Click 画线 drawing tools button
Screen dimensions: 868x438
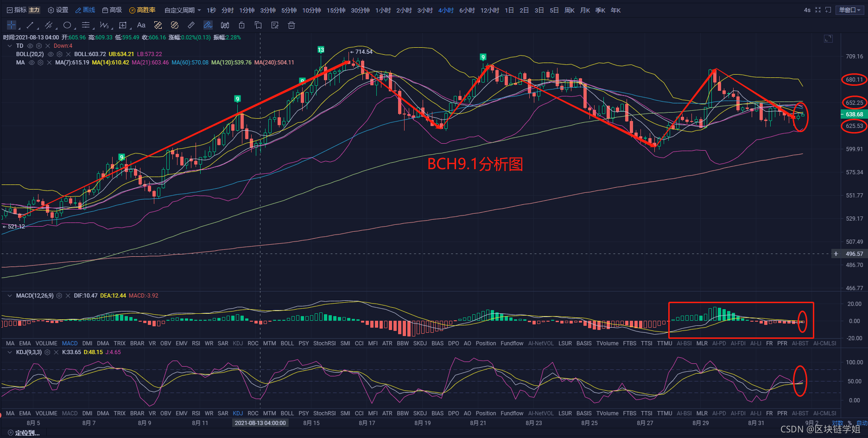(x=85, y=10)
